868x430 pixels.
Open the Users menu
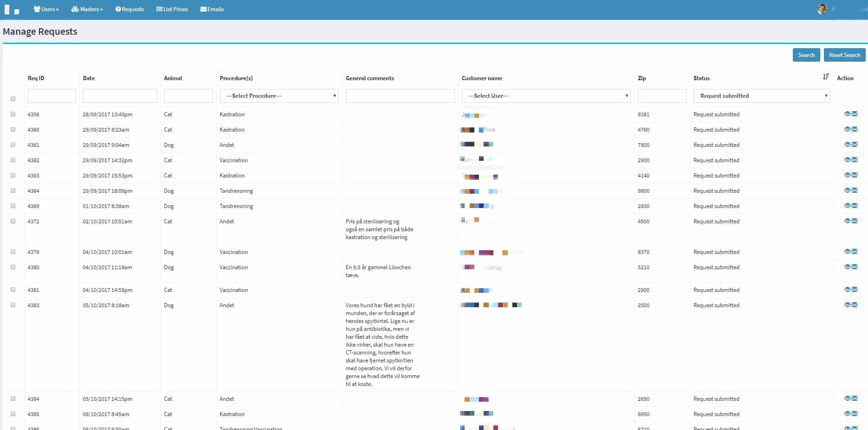[x=46, y=9]
